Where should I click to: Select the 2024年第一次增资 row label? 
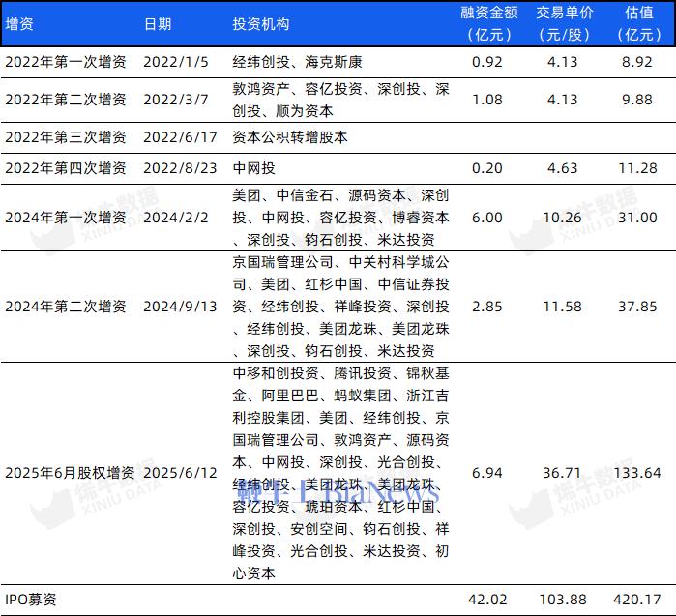pyautogui.click(x=66, y=218)
